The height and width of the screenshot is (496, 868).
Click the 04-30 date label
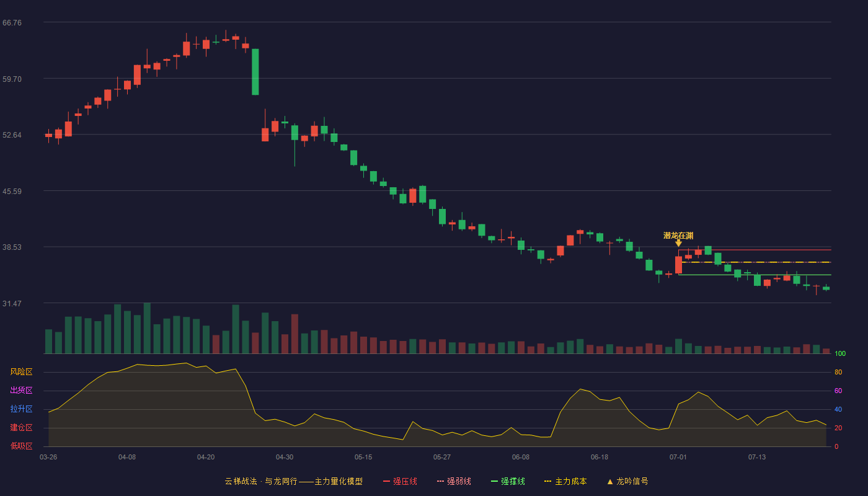285,457
